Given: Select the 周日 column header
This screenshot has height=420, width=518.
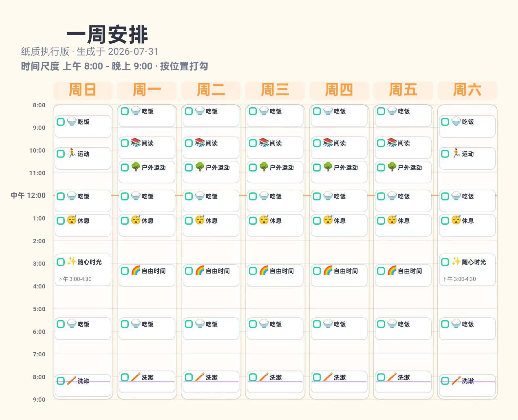Looking at the screenshot, I should 83,90.
